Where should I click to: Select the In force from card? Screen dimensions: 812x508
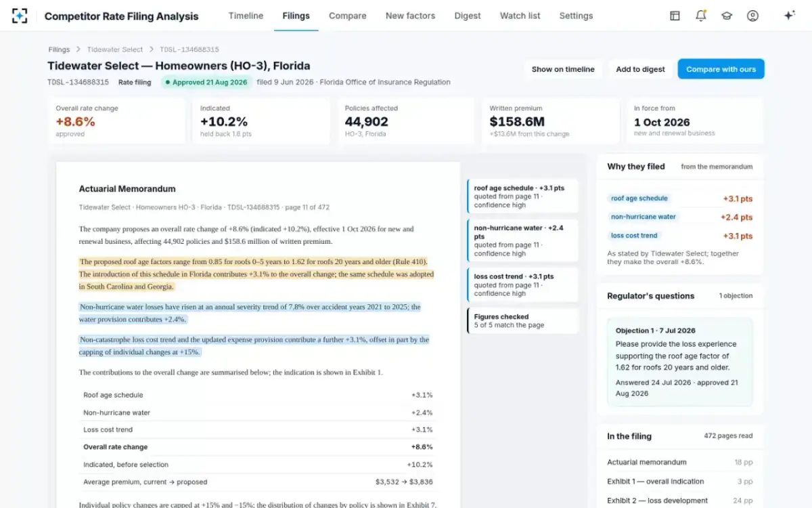(x=695, y=121)
